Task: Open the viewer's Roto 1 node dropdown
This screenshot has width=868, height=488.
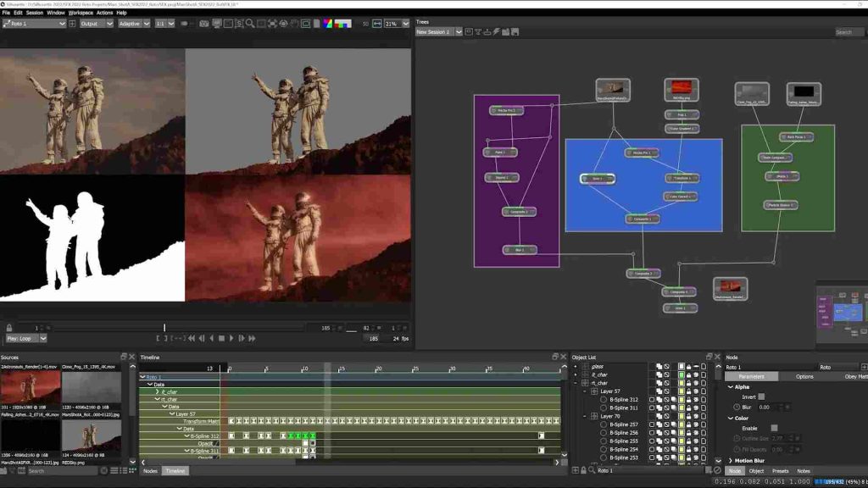Action: click(x=34, y=24)
